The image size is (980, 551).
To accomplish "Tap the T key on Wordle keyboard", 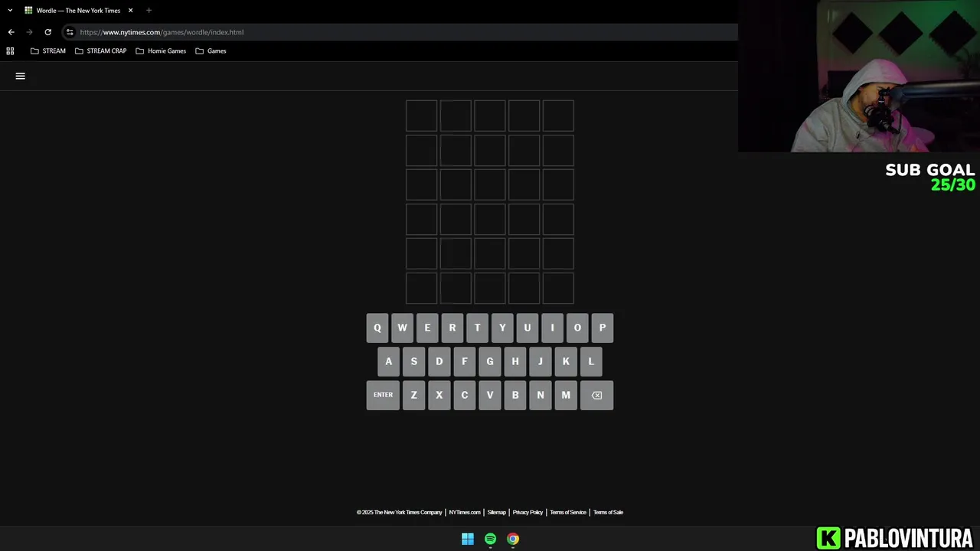I will pyautogui.click(x=477, y=328).
